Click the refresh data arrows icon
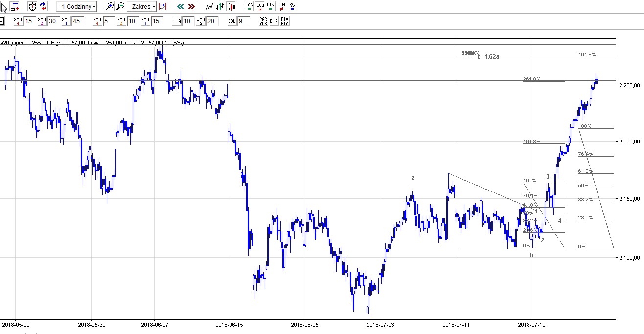The width and height of the screenshot is (644, 334). (x=43, y=7)
